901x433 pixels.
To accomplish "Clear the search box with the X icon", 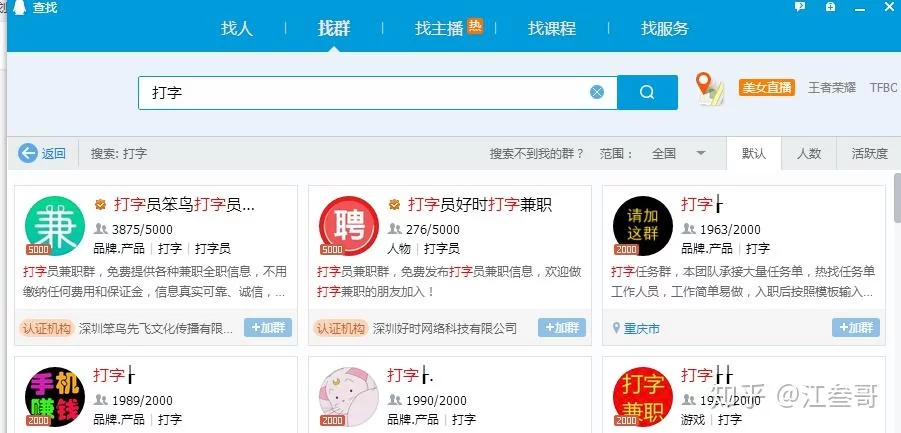I will [597, 92].
